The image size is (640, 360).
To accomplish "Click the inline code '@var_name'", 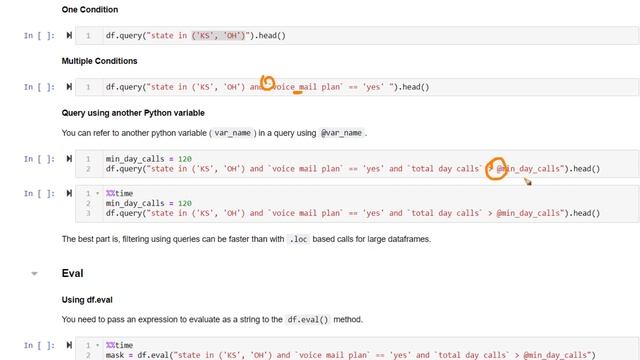I will pyautogui.click(x=341, y=133).
